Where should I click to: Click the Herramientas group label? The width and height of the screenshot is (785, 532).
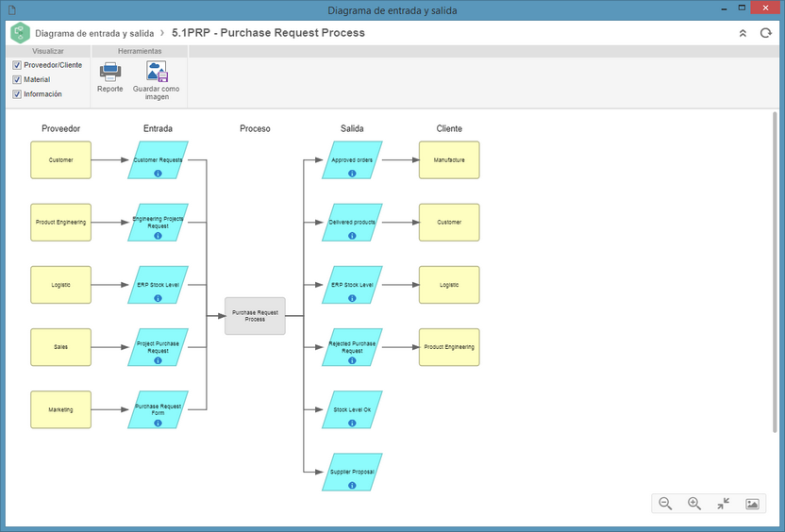(x=140, y=51)
